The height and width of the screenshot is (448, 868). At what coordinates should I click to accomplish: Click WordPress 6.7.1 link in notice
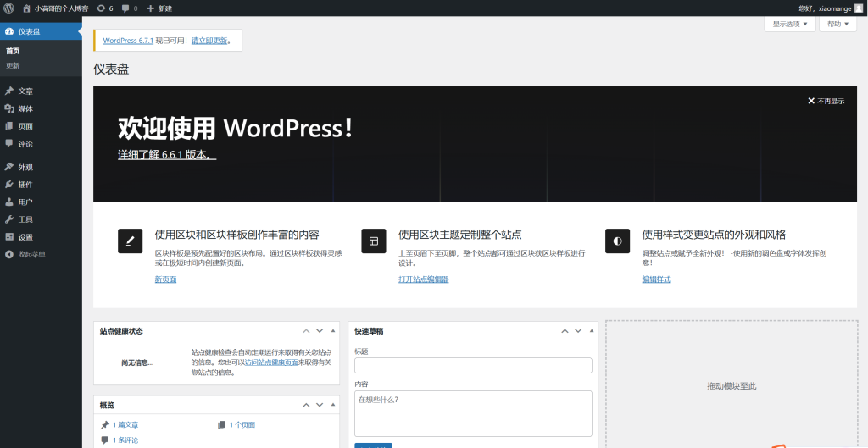pyautogui.click(x=128, y=41)
